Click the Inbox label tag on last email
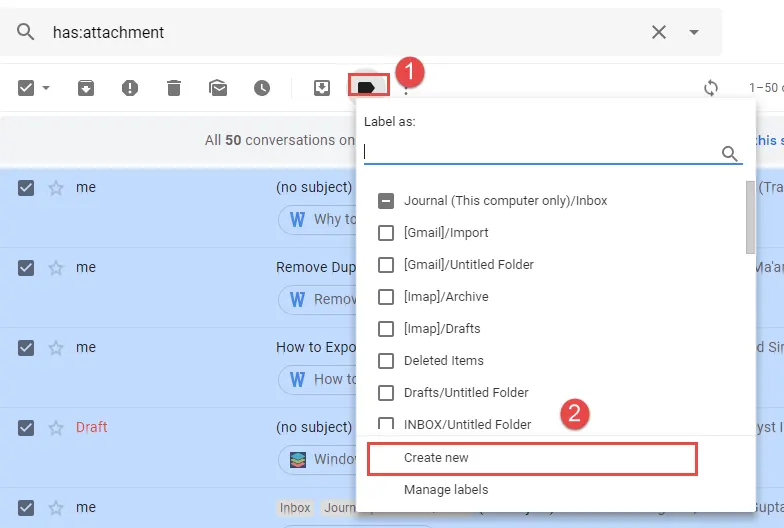This screenshot has width=784, height=528. (x=295, y=508)
